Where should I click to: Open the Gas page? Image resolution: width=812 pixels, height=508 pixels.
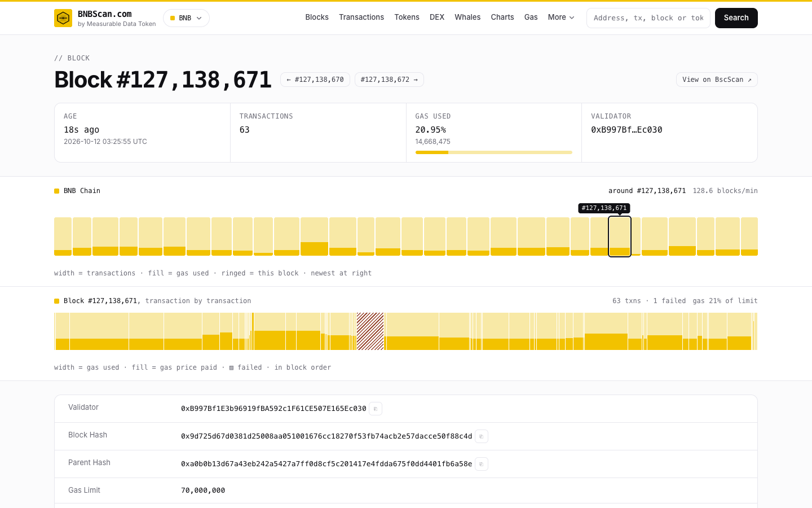pos(531,17)
